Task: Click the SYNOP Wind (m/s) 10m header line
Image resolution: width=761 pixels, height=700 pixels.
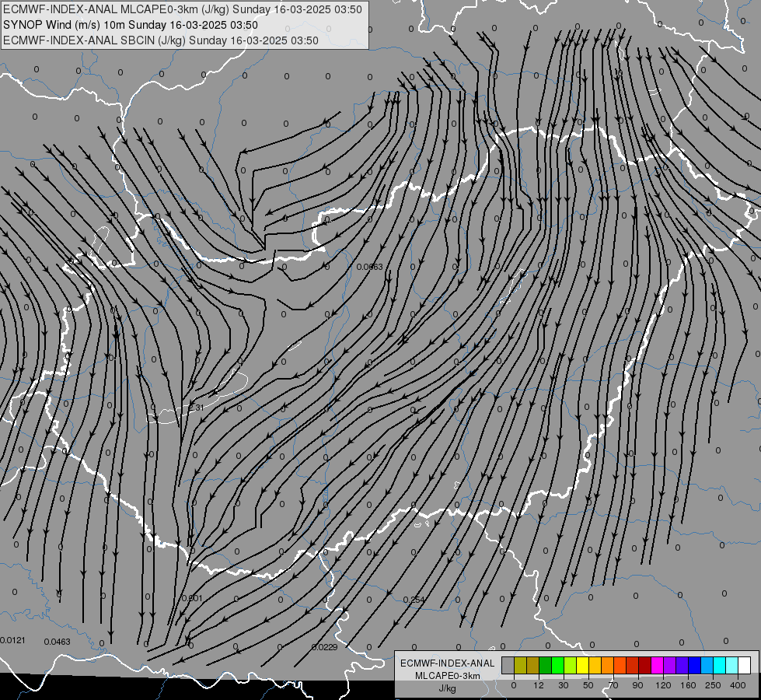Action: (x=131, y=25)
